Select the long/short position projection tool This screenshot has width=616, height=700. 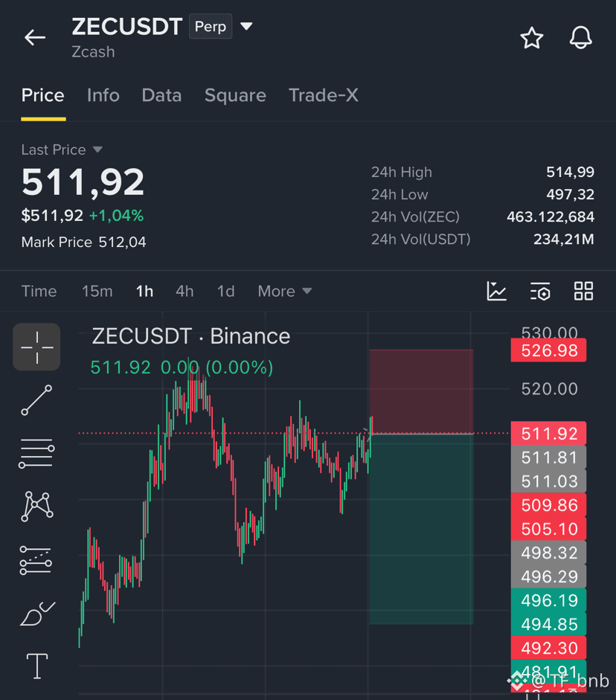36,560
